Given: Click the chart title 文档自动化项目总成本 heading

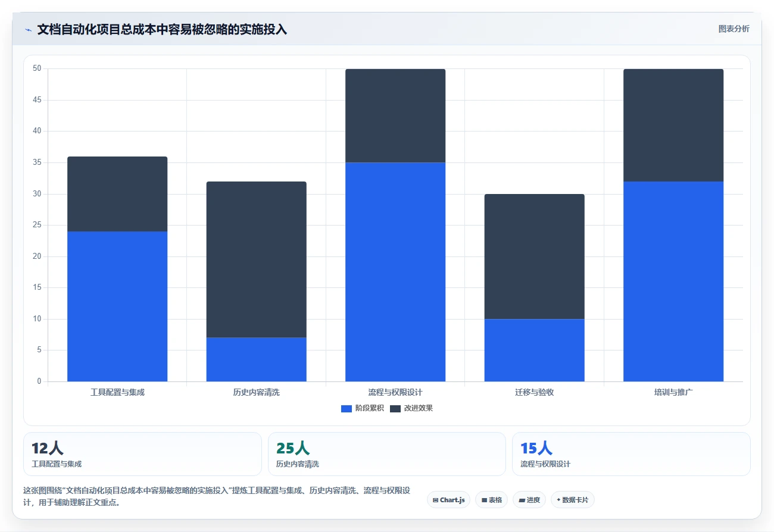Looking at the screenshot, I should coord(162,30).
